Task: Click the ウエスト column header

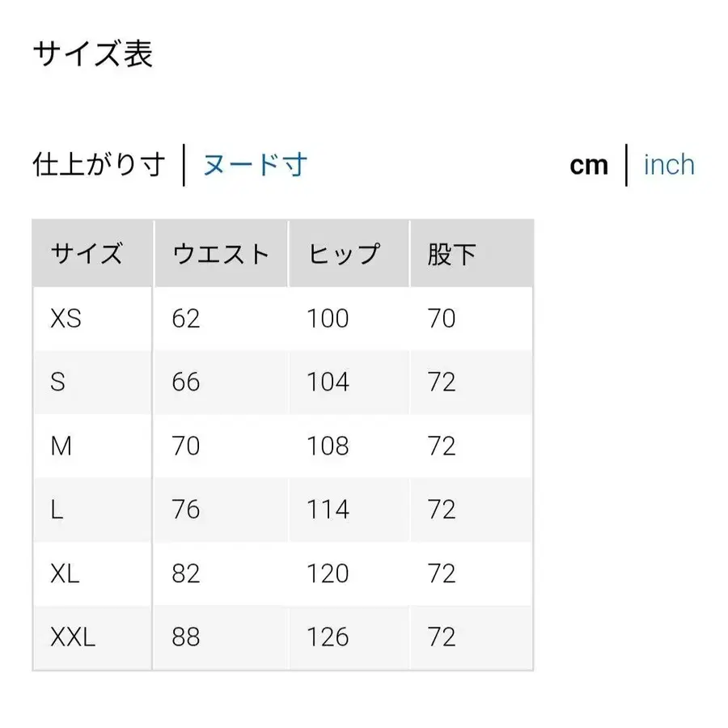Action: (220, 252)
